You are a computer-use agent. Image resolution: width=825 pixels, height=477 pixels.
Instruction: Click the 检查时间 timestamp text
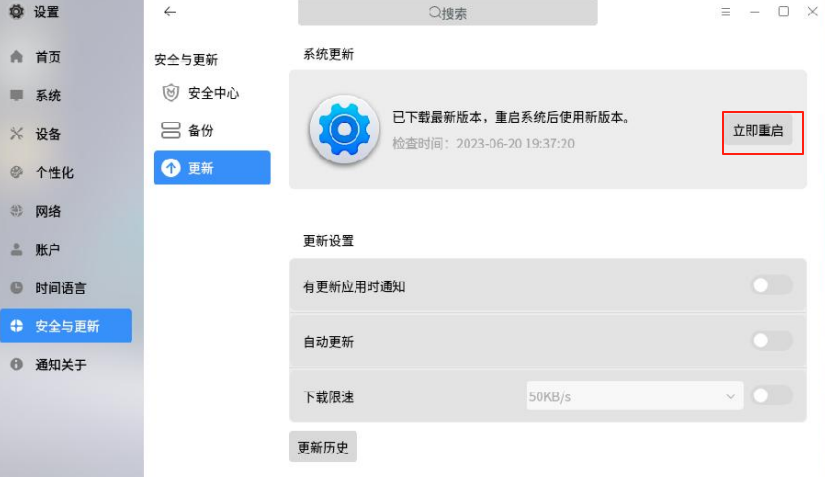tap(484, 143)
